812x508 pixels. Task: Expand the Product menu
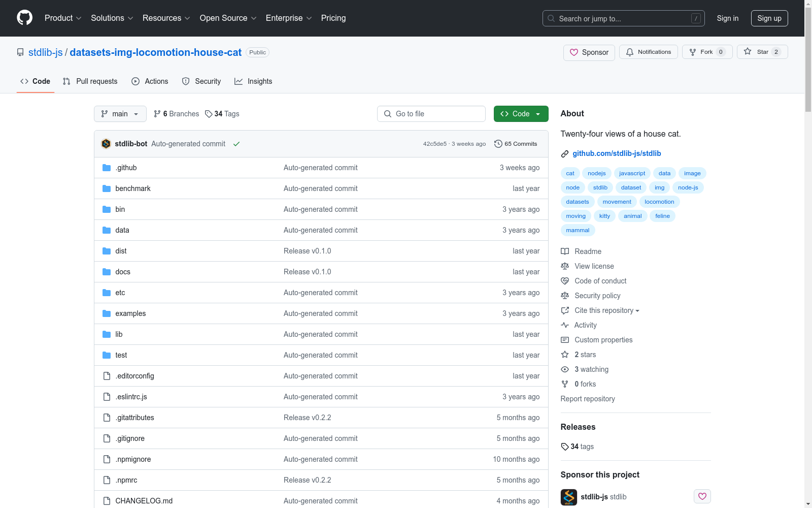point(63,18)
